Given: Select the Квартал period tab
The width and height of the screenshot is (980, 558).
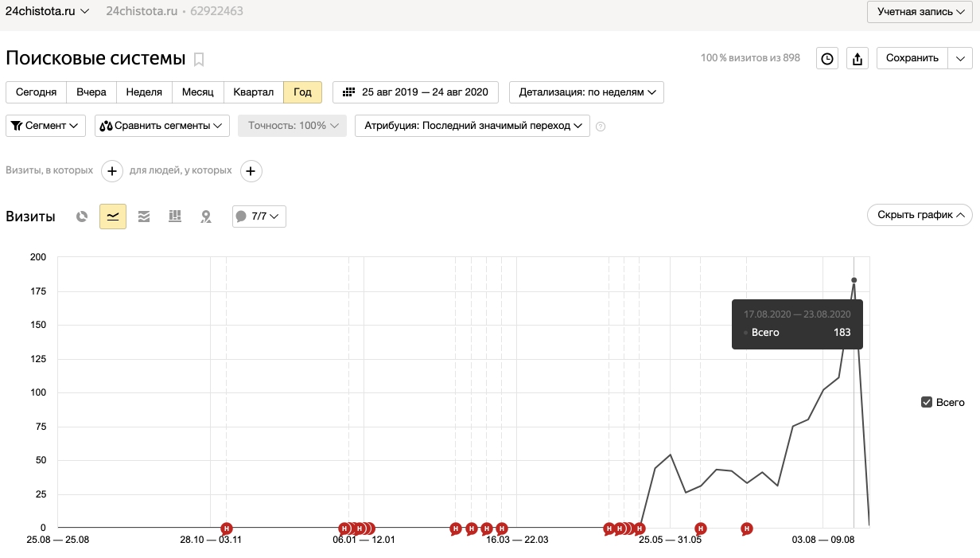Looking at the screenshot, I should pyautogui.click(x=253, y=92).
